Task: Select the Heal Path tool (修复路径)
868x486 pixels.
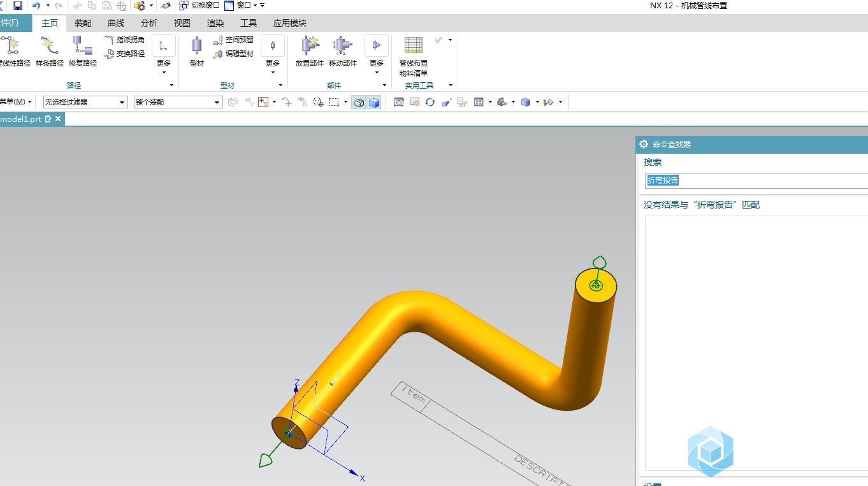Action: 83,52
